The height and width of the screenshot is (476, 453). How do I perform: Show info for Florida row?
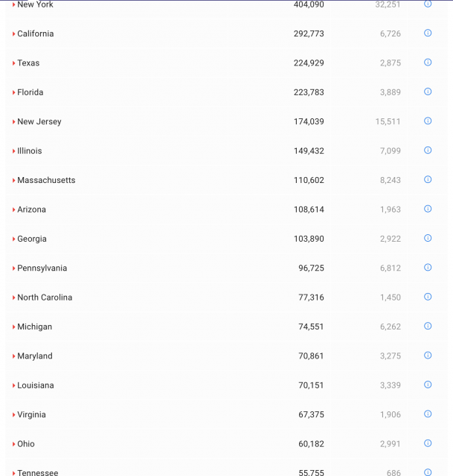428,91
